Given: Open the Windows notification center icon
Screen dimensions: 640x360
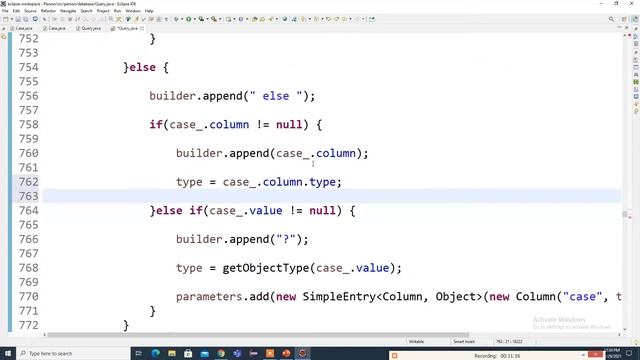Looking at the screenshot, I should pyautogui.click(x=629, y=353).
